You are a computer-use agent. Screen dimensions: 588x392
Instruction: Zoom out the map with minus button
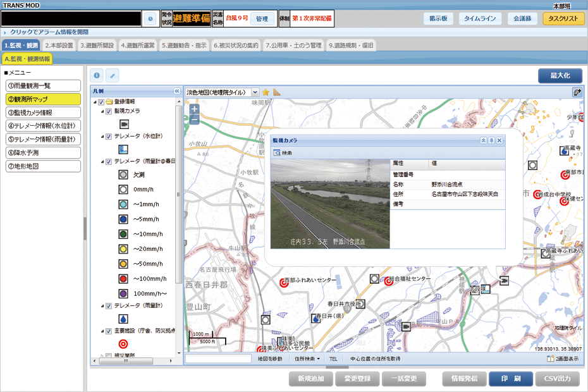click(194, 119)
